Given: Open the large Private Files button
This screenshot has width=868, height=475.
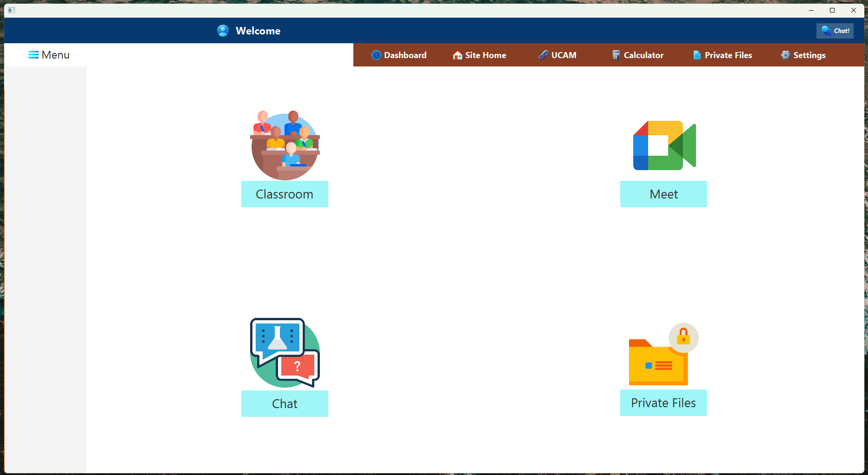Looking at the screenshot, I should click(663, 403).
